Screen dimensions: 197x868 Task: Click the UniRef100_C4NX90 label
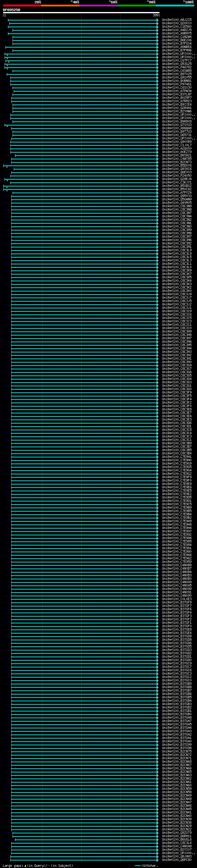point(177,596)
